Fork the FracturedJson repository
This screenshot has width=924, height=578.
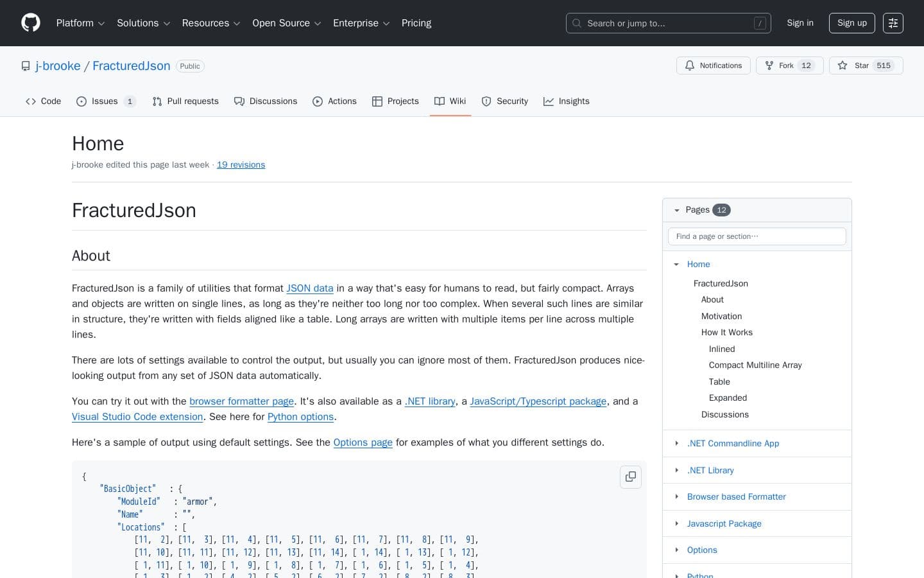789,66
